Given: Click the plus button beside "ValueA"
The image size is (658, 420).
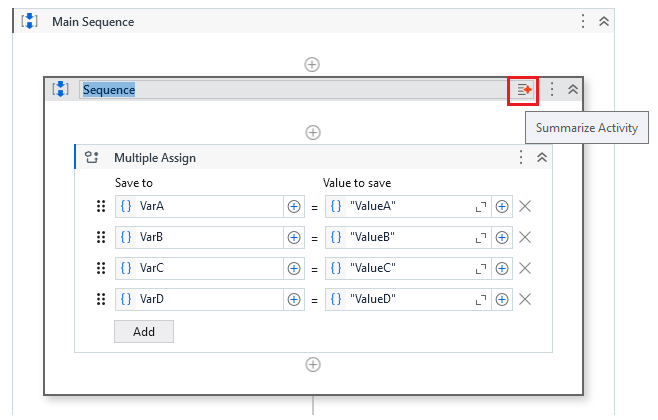Looking at the screenshot, I should pos(502,206).
